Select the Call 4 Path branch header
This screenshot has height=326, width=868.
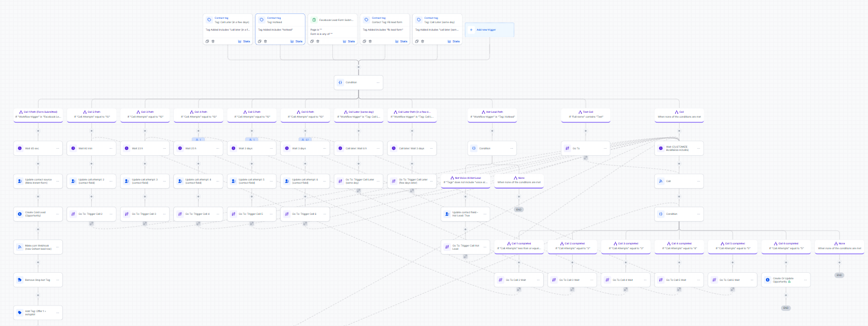click(199, 115)
